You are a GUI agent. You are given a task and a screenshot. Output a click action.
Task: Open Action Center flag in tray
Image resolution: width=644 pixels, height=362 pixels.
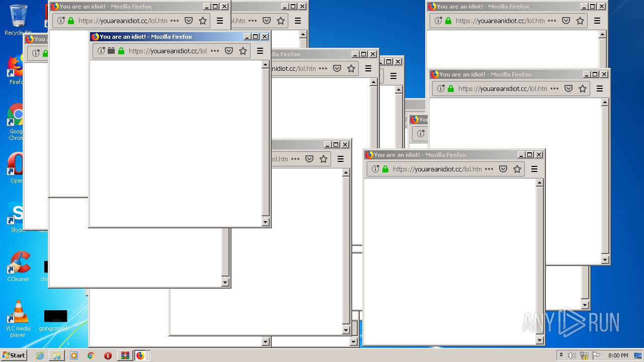pos(596,355)
